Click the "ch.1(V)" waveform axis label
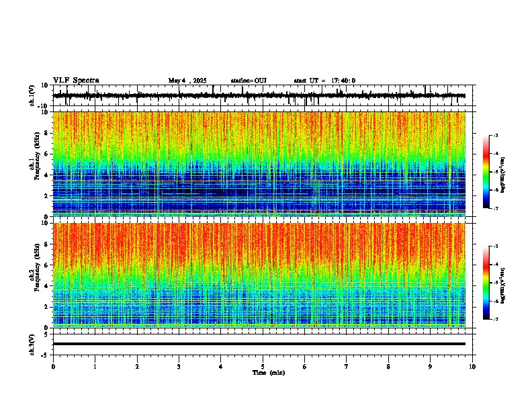The width and height of the screenshot is (532, 411). (x=32, y=95)
